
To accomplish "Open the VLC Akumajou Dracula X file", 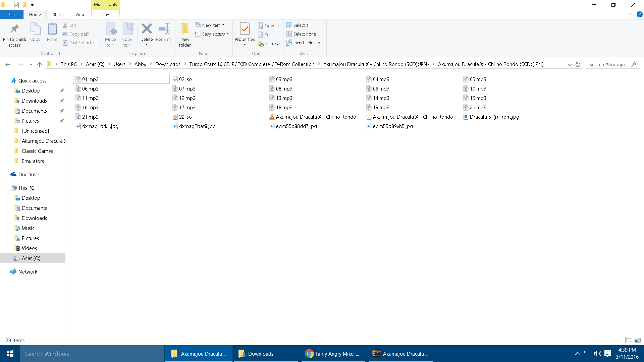I will tap(315, 117).
